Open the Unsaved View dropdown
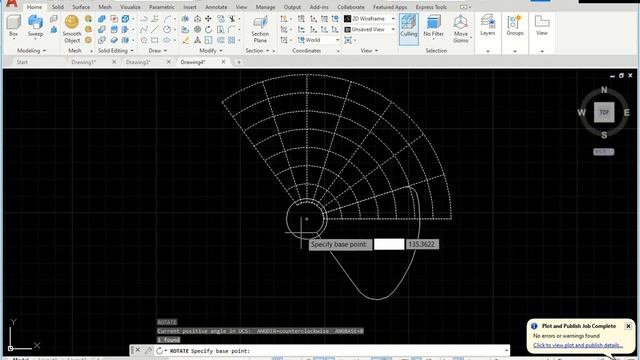 click(x=370, y=29)
